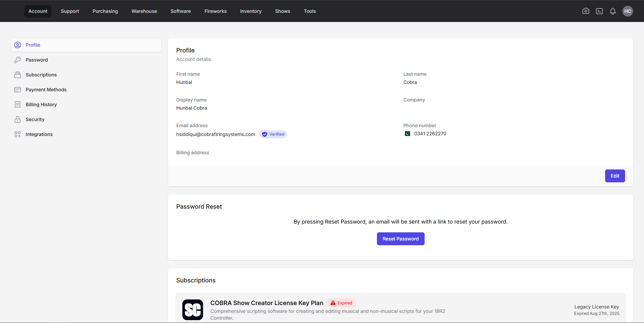Click the Integrations grid icon
Screen dimensions: 644x323
pyautogui.click(x=18, y=134)
